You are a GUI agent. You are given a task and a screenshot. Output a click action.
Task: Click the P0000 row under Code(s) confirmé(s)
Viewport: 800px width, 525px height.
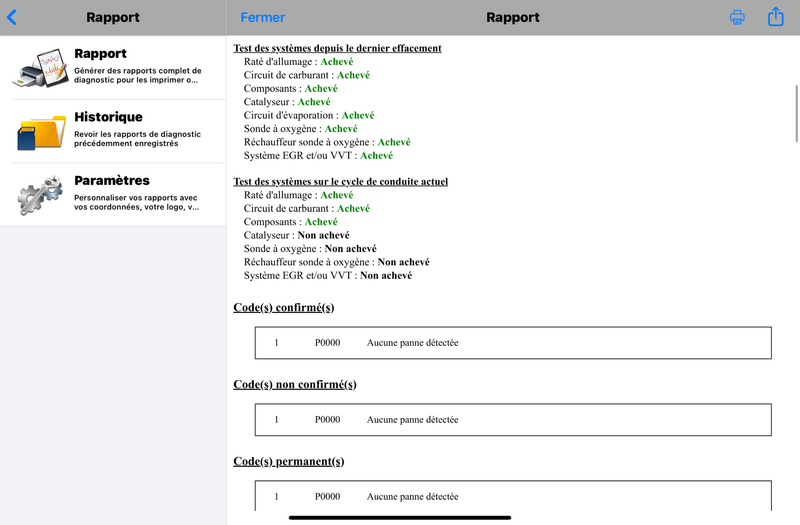click(513, 343)
